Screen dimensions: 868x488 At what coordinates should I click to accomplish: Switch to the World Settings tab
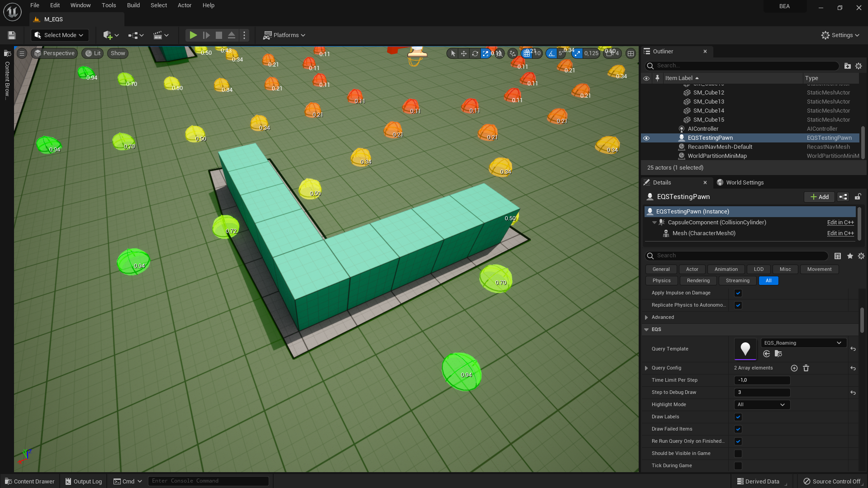click(x=744, y=183)
